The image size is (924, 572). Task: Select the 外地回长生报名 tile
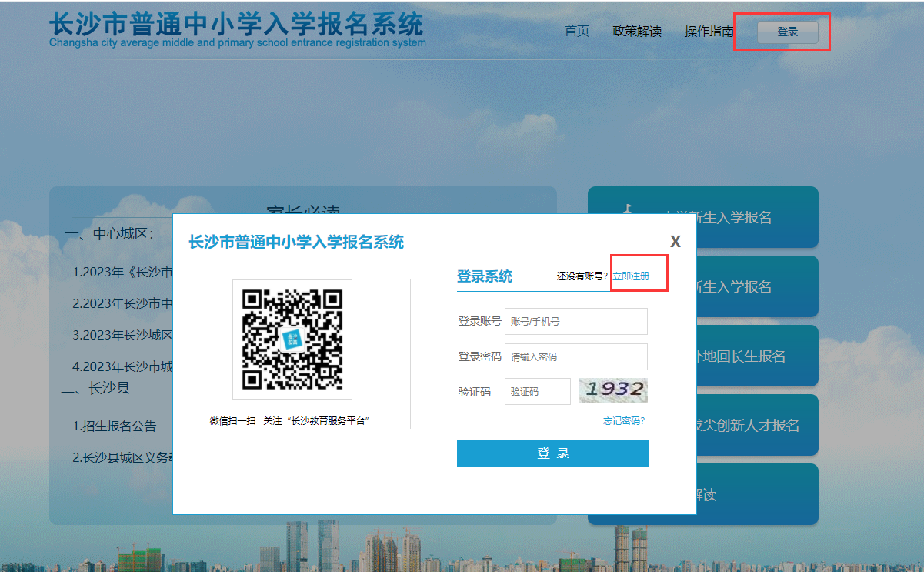pos(739,356)
